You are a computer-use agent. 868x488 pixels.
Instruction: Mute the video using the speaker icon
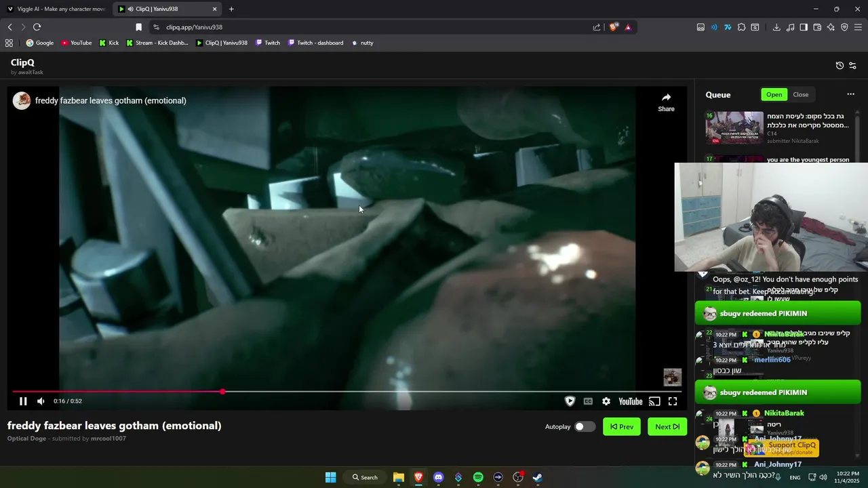tap(41, 401)
